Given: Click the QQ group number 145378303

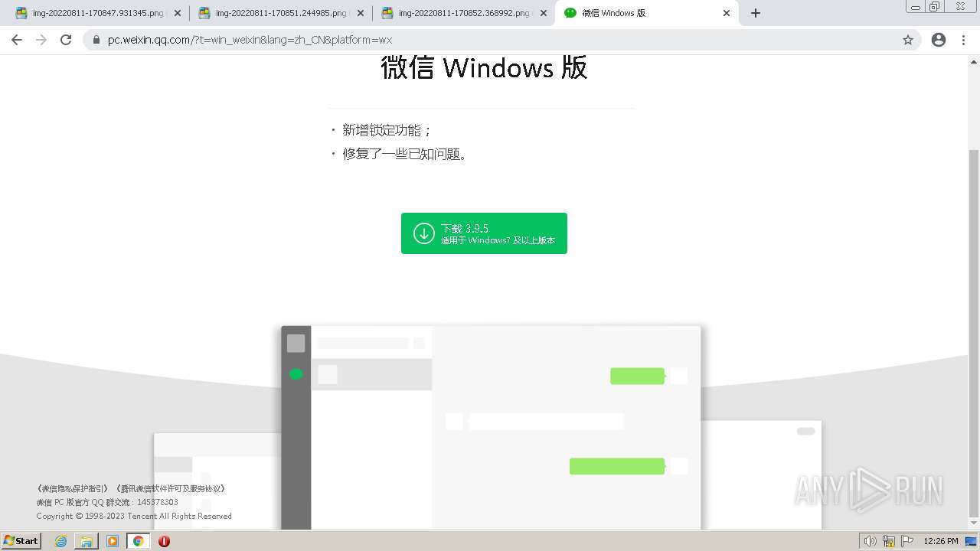Looking at the screenshot, I should point(158,502).
